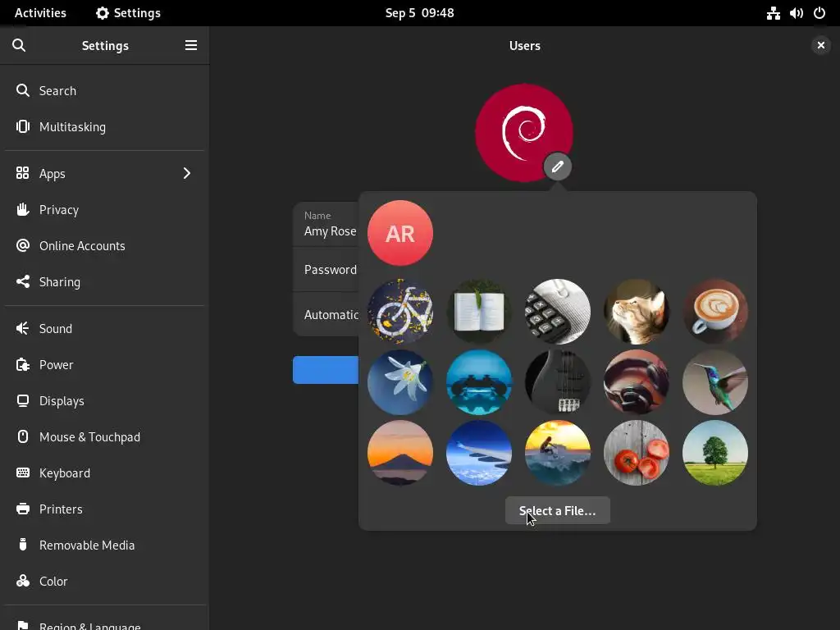The height and width of the screenshot is (630, 840).
Task: Click the large Debian swirl user avatar
Action: (x=524, y=132)
